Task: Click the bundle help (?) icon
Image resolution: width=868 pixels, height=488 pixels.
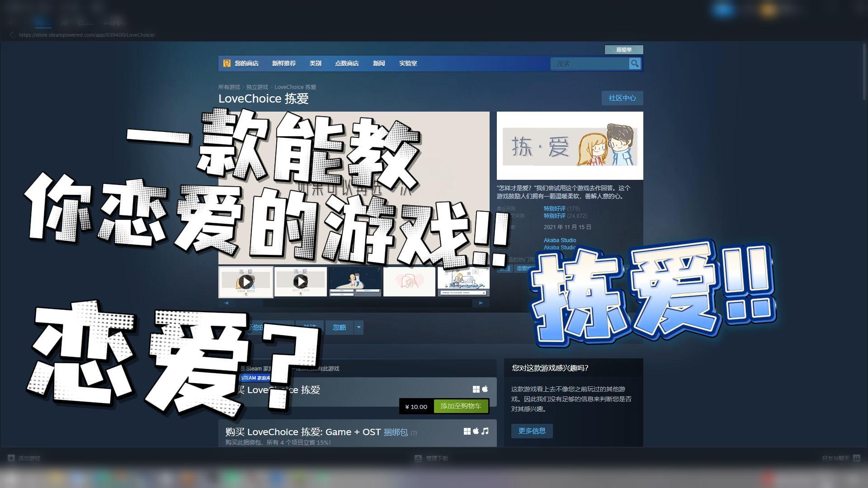Action: 414,433
